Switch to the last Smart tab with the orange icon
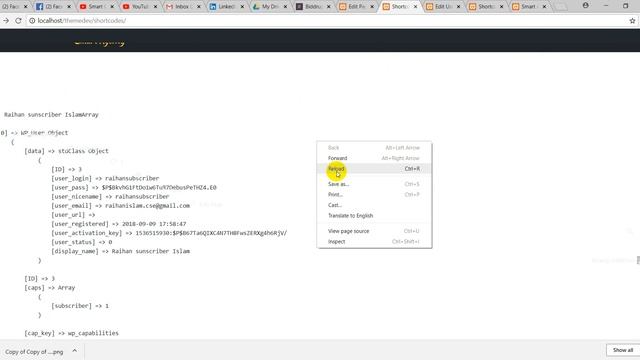Viewport: 640px width, 360px height. 529,7
